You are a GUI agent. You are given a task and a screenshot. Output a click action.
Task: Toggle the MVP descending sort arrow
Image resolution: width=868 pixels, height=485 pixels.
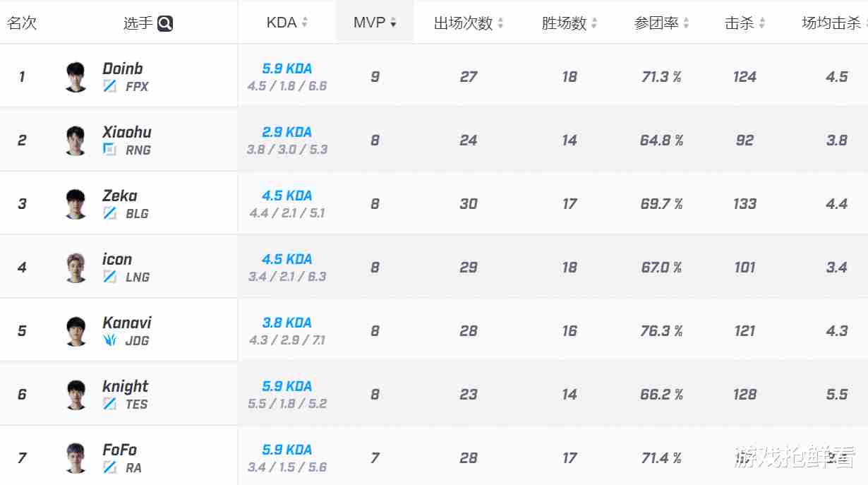pyautogui.click(x=394, y=23)
